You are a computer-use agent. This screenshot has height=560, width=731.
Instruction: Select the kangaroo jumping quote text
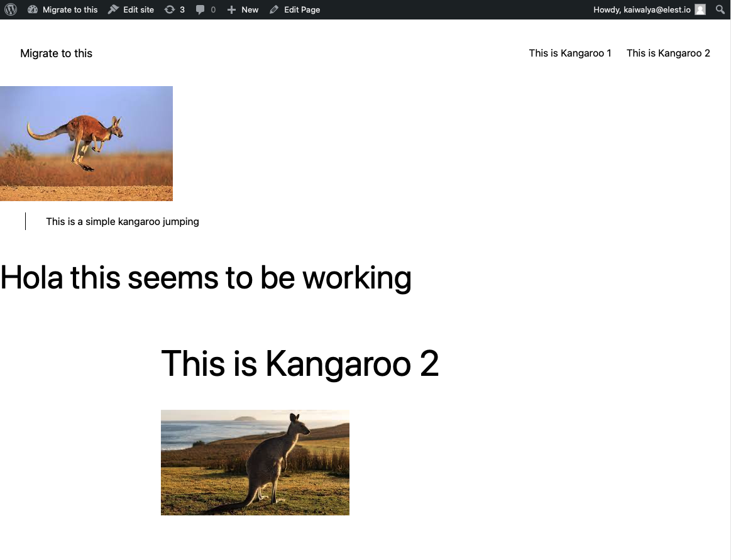[x=122, y=221]
